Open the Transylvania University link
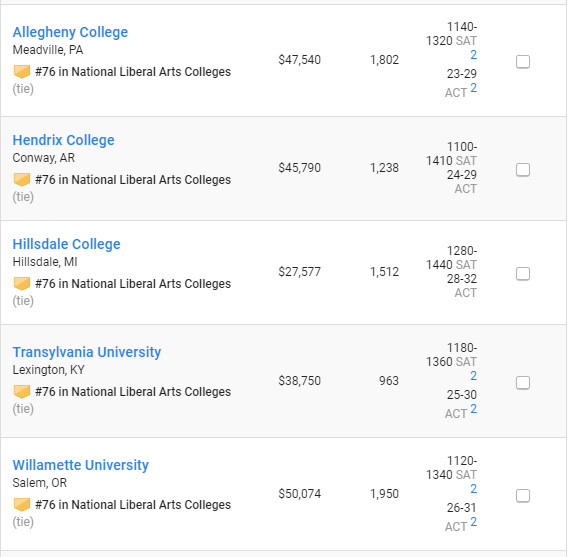 click(x=87, y=352)
